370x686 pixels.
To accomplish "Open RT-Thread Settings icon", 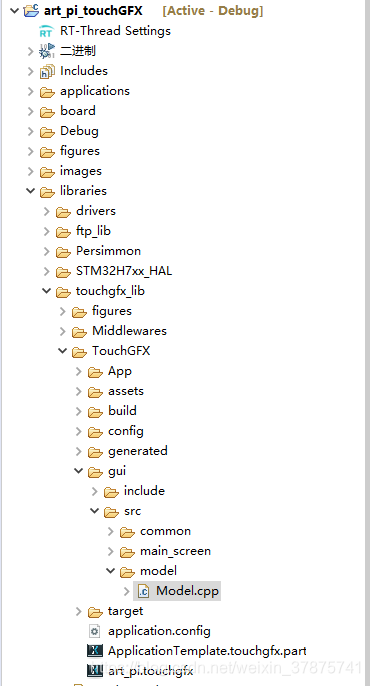I will 47,31.
